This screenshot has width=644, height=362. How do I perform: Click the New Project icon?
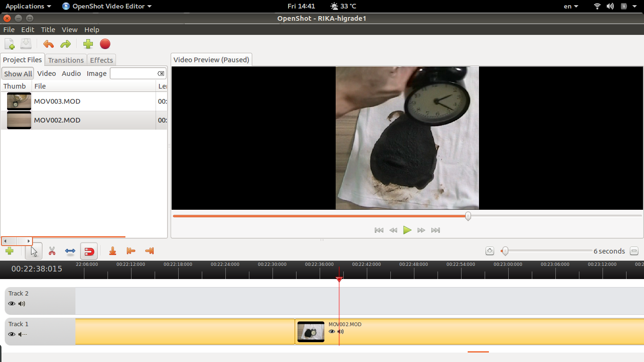pyautogui.click(x=9, y=44)
